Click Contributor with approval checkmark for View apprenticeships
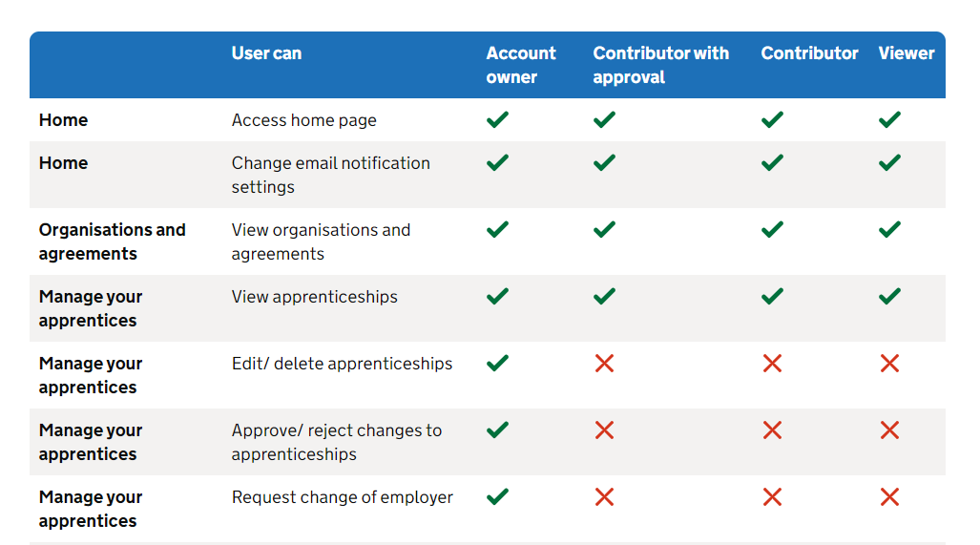 (x=604, y=297)
